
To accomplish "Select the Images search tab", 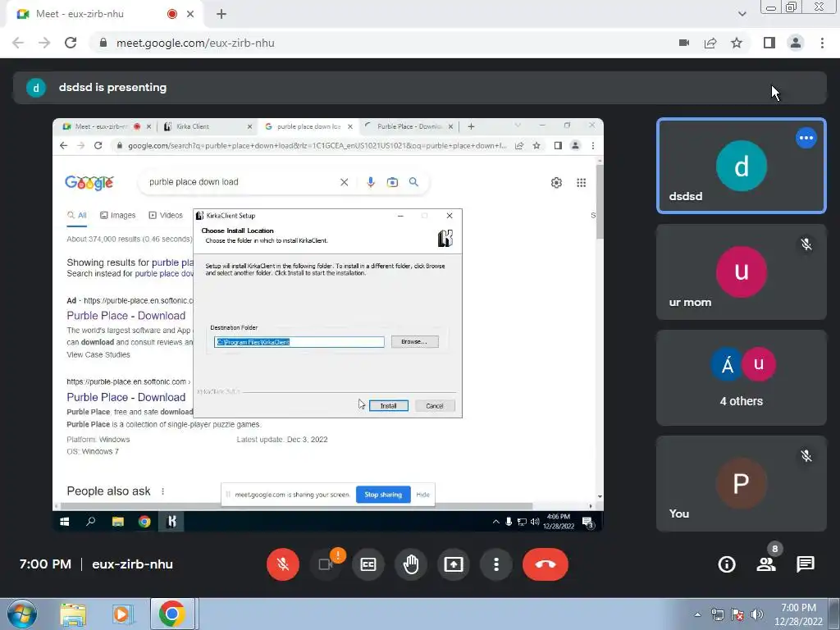I will (x=118, y=216).
